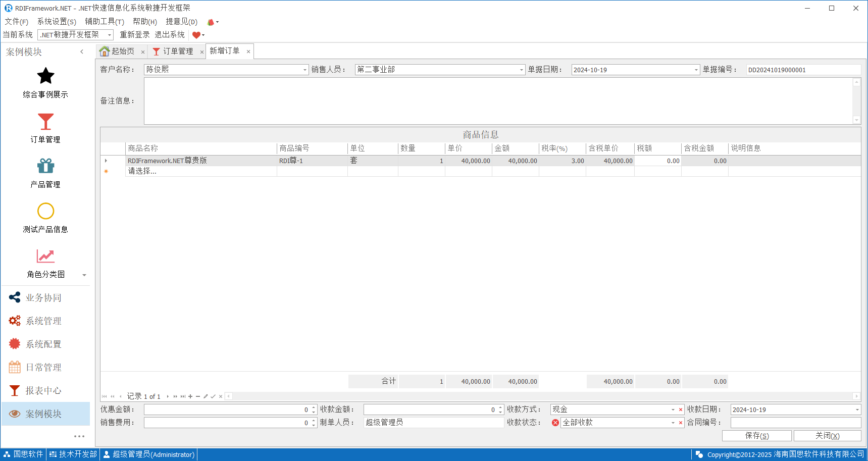Open the 报表中心 sidebar group
This screenshot has height=461, width=868.
43,391
